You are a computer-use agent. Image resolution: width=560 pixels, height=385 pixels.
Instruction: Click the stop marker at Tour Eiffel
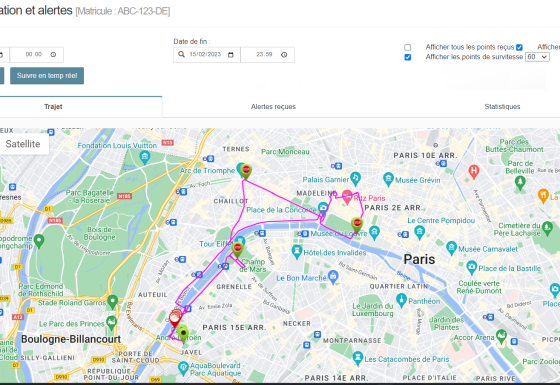coord(238,249)
